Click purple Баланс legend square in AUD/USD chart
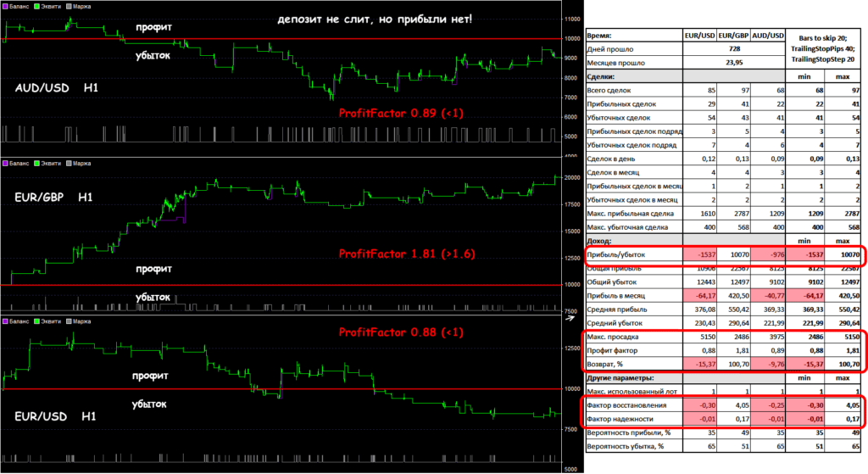This screenshot has width=868, height=474. click(6, 5)
